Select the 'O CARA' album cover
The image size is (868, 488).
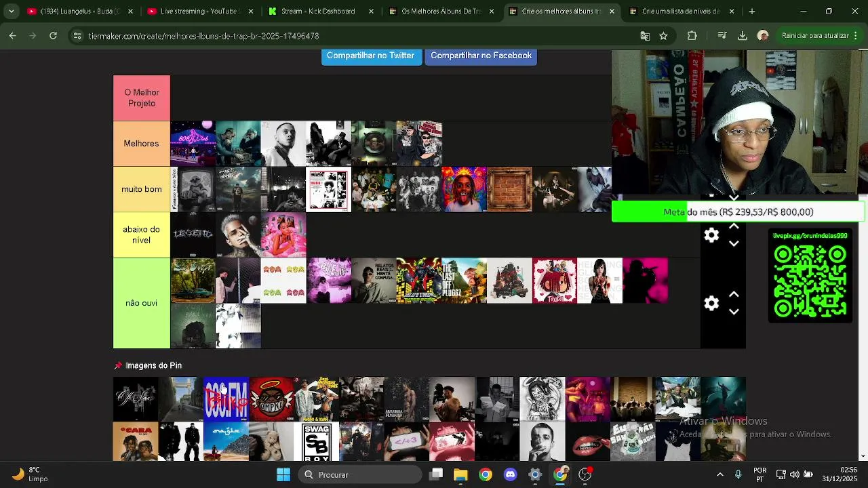[136, 441]
